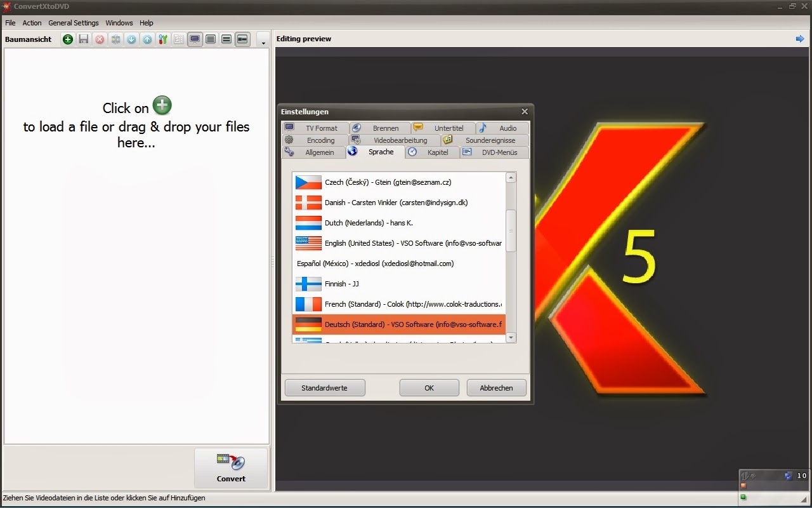
Task: Click the blue Move Down arrow icon
Action: point(131,39)
